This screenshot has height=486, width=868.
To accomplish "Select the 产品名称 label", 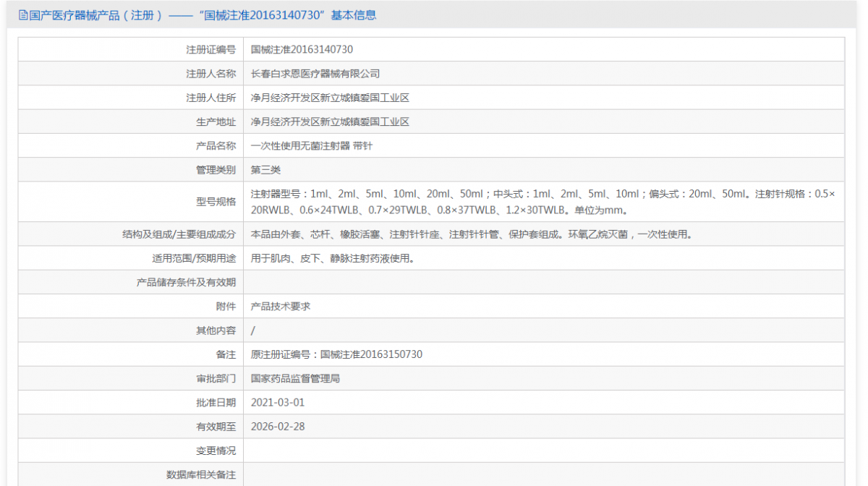I will (216, 145).
